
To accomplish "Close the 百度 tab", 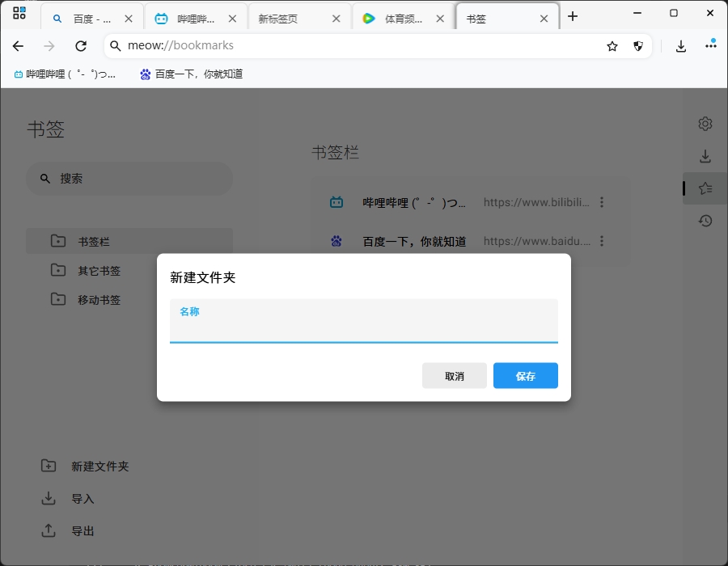I will pyautogui.click(x=129, y=19).
